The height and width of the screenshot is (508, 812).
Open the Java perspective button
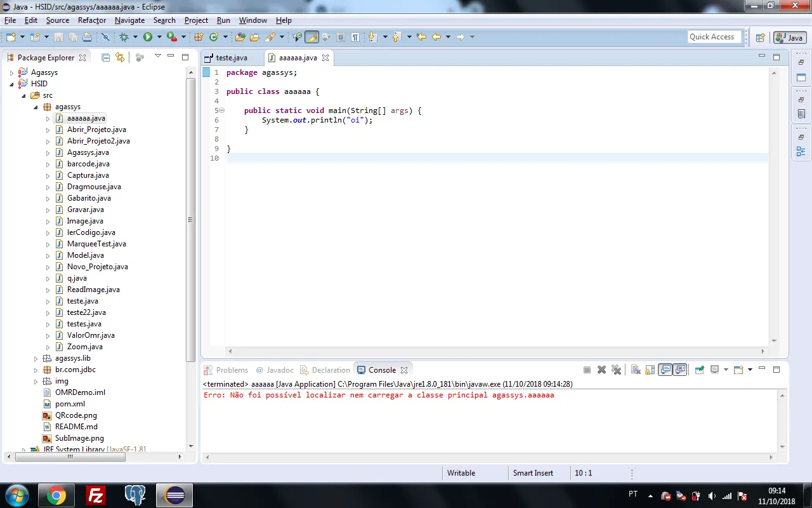pos(789,37)
